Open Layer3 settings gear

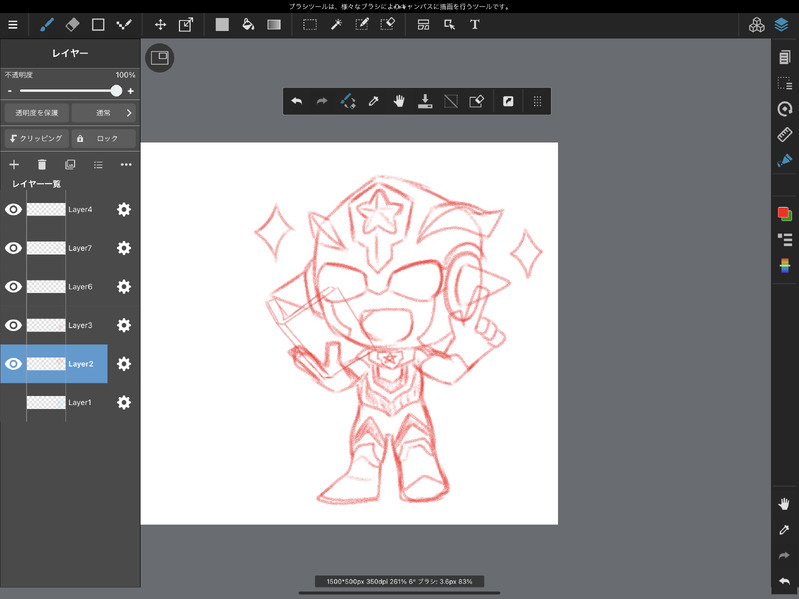pos(124,325)
